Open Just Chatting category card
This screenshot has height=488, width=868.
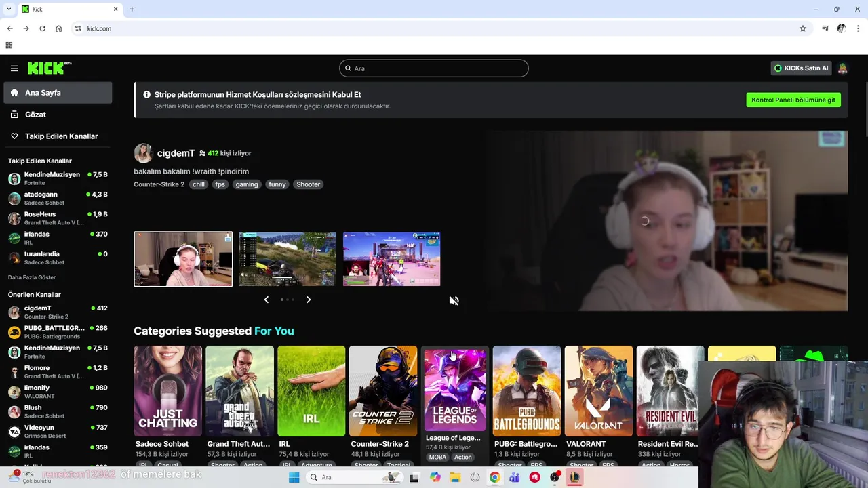pos(167,391)
